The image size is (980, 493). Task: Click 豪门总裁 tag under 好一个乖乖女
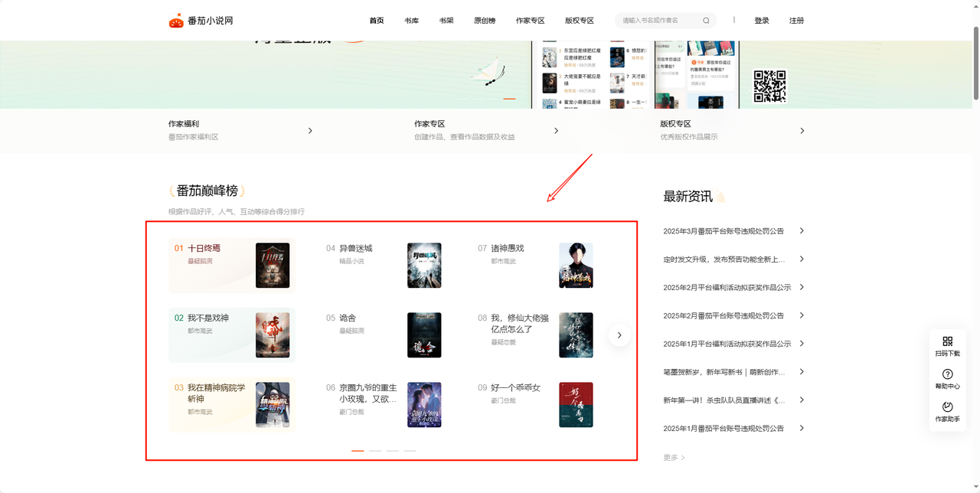(503, 400)
